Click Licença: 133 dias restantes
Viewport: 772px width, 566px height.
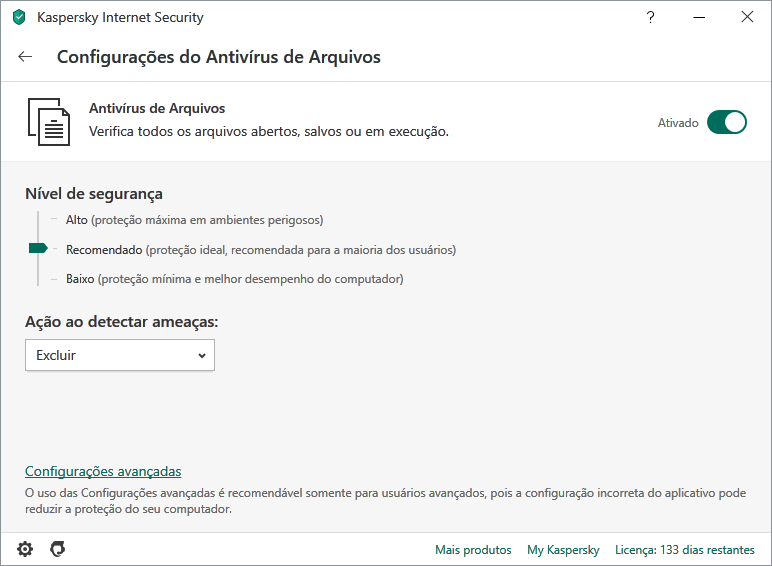(x=684, y=550)
